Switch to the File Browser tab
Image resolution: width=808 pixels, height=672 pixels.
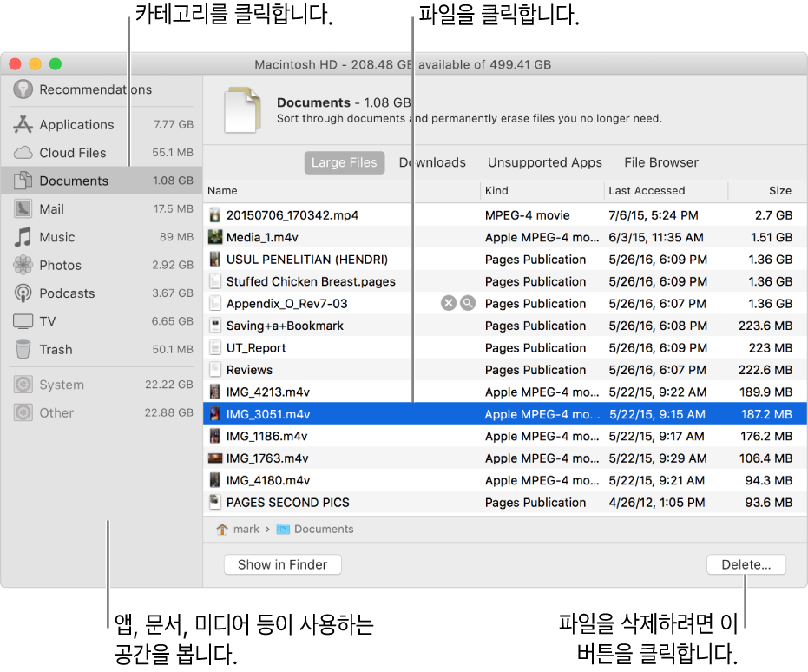tap(661, 162)
